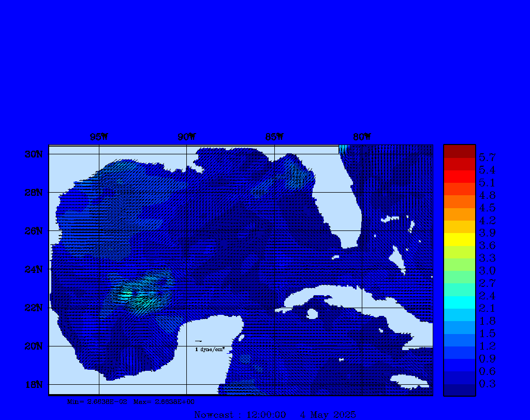
Task: Click the 18N latitude label
Action: (x=34, y=384)
